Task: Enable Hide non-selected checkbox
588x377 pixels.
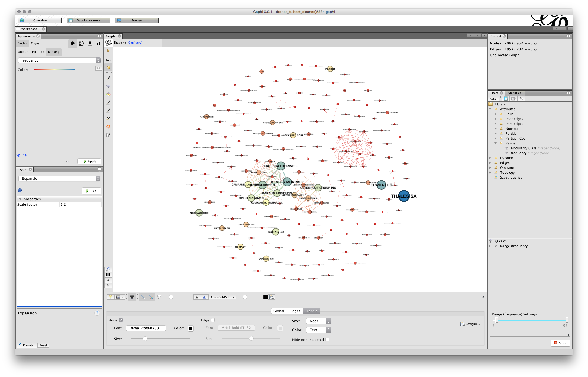Action: click(327, 340)
